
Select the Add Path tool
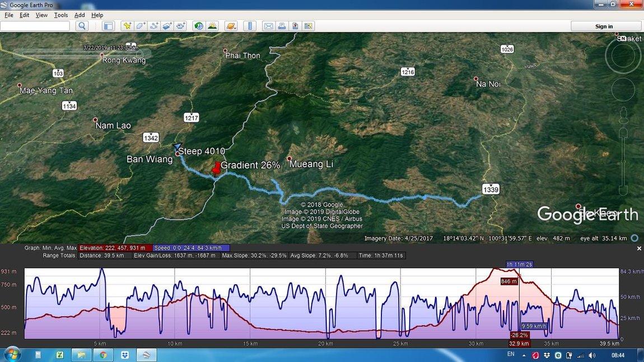(x=153, y=26)
